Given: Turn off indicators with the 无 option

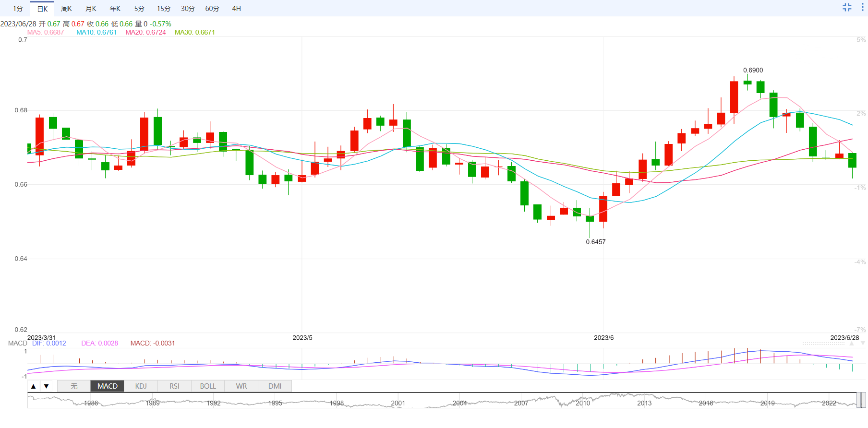Looking at the screenshot, I should pyautogui.click(x=74, y=386).
